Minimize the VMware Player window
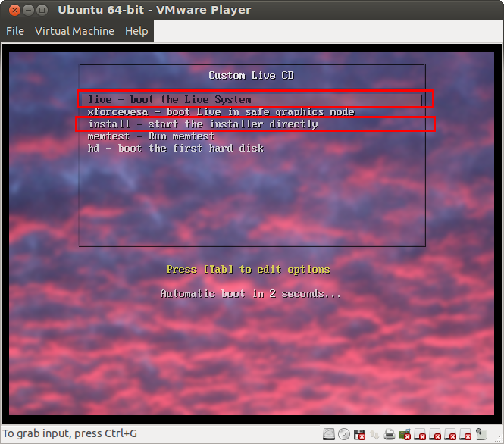This screenshot has width=504, height=444. pyautogui.click(x=28, y=11)
